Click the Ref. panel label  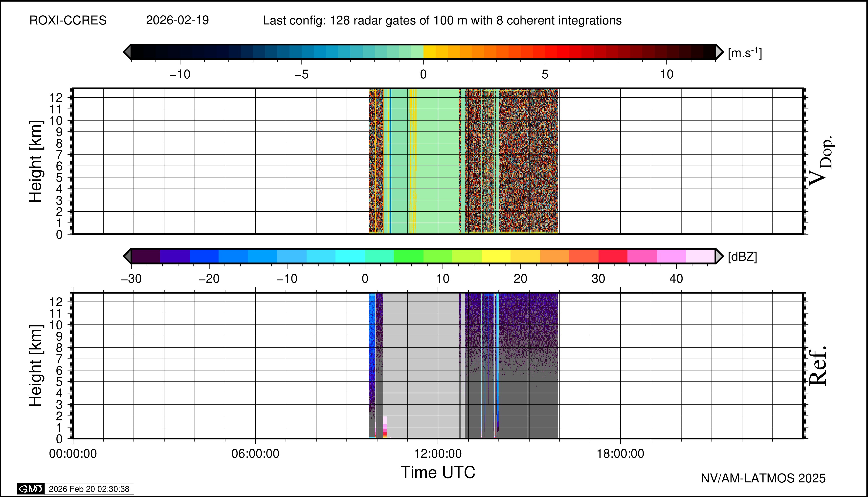click(x=818, y=366)
